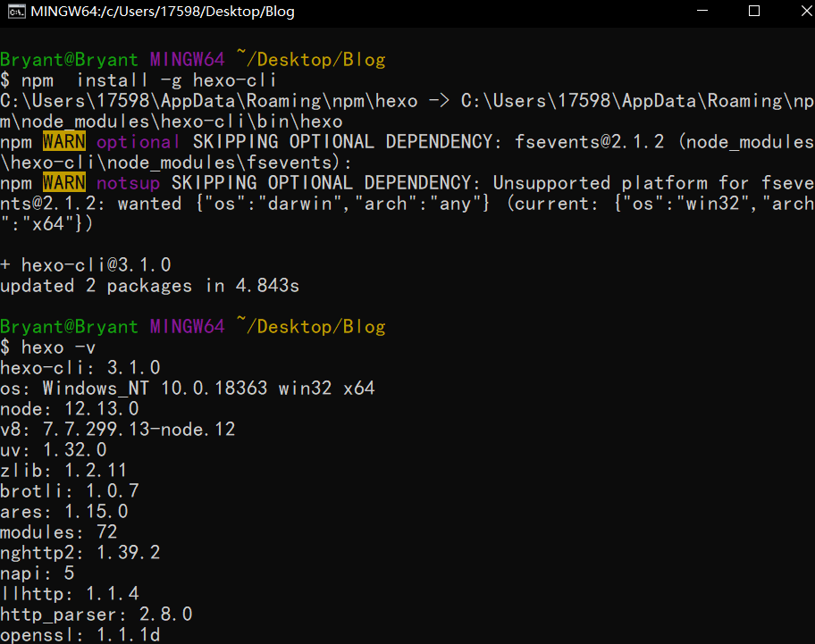
Task: Click the line 'zlib: 1.2.11'
Action: [64, 471]
